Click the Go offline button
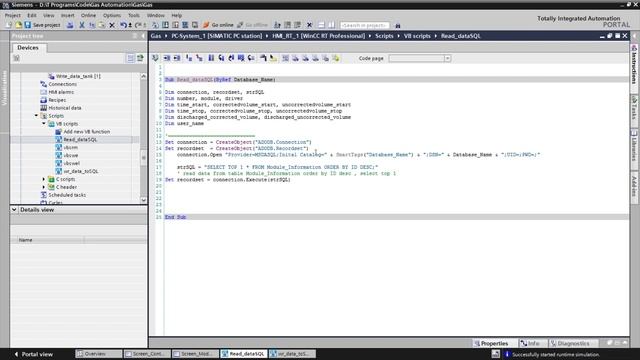The image size is (640, 360). click(253, 25)
